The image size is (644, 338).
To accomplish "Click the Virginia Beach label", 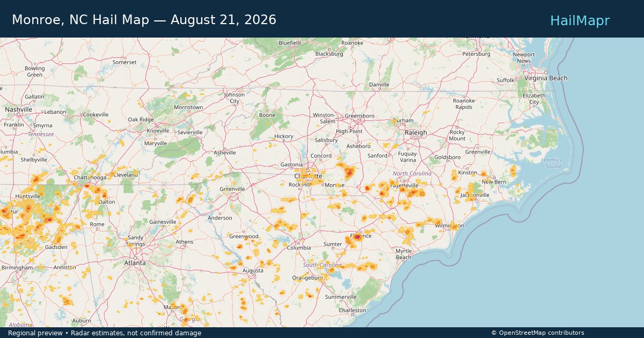I will [x=546, y=78].
